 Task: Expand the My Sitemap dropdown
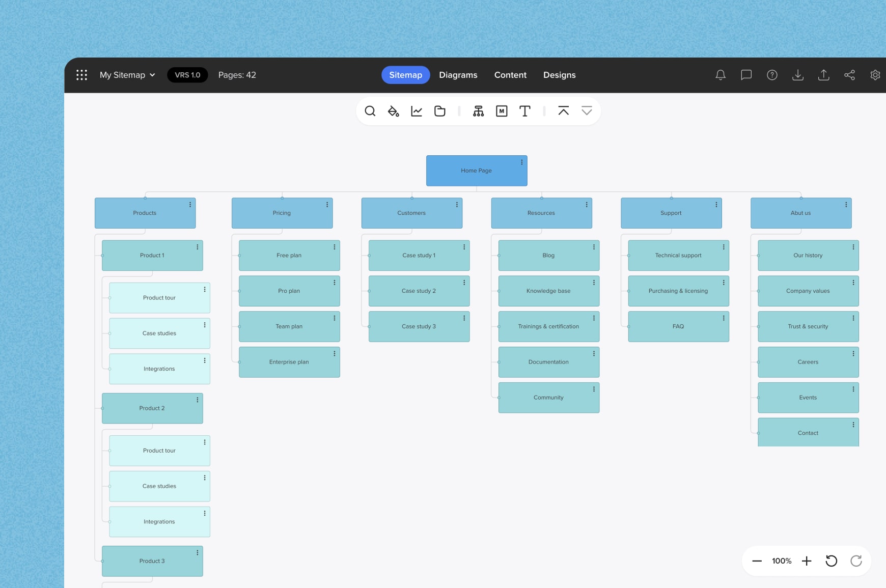pyautogui.click(x=127, y=75)
